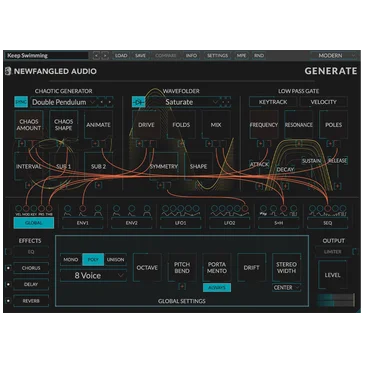The width and height of the screenshot is (365, 365).
Task: Toggle the ALWAYS portamento button
Action: point(217,287)
